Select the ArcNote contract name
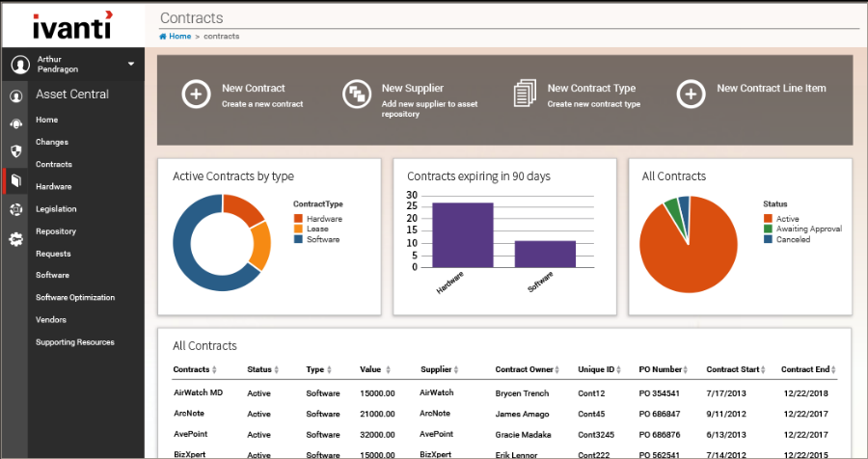This screenshot has height=459, width=868. pos(189,413)
